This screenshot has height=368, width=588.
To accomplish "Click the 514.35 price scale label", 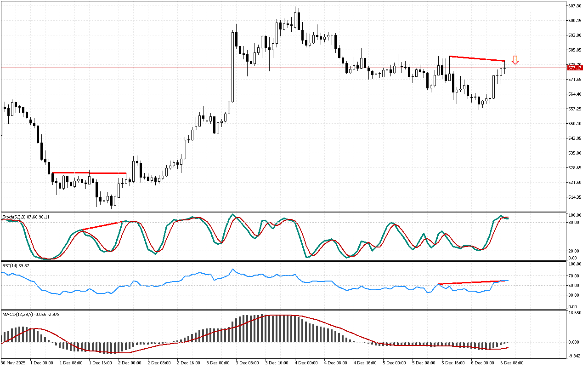I will click(575, 197).
